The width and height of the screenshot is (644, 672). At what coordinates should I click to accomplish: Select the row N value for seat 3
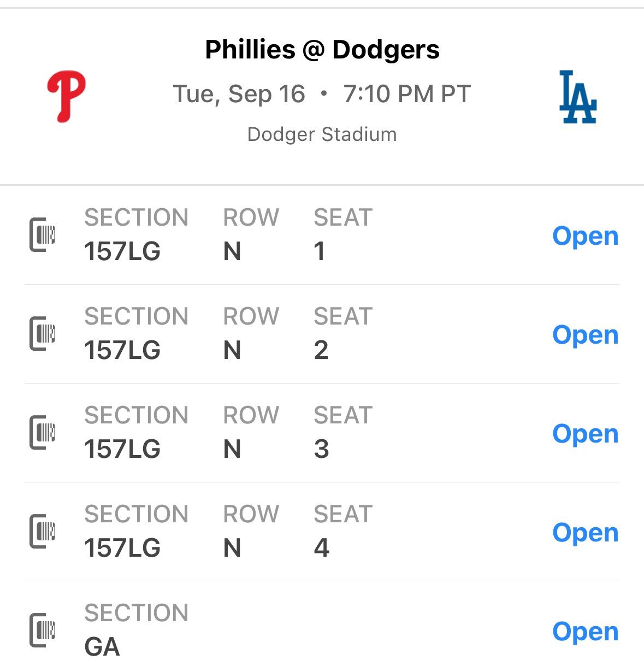(x=232, y=449)
